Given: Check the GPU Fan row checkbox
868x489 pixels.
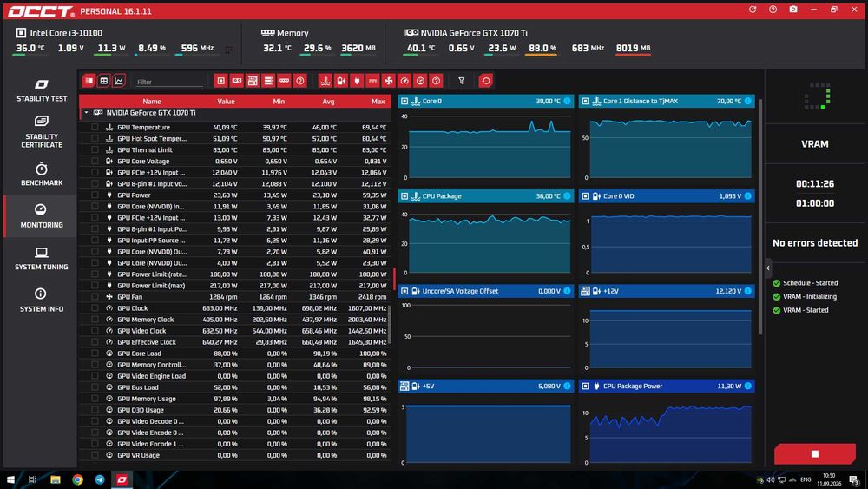Looking at the screenshot, I should (x=95, y=297).
